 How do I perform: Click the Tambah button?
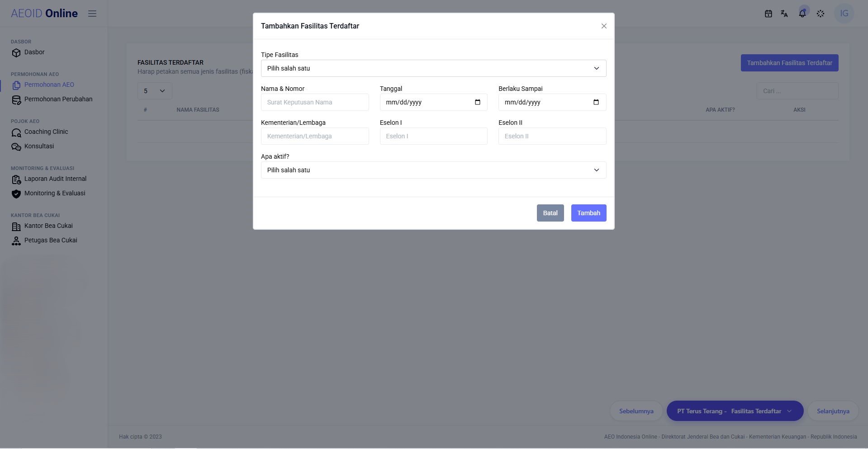coord(588,213)
